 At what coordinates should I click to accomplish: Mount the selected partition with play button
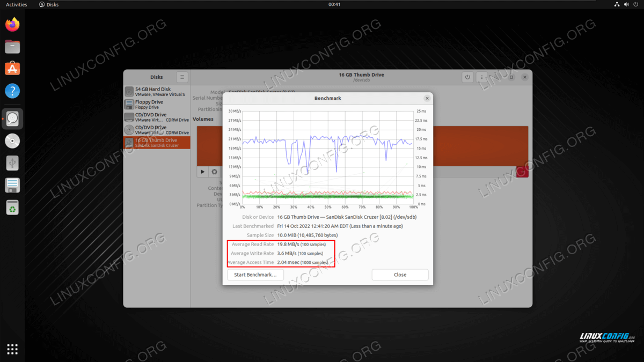202,172
